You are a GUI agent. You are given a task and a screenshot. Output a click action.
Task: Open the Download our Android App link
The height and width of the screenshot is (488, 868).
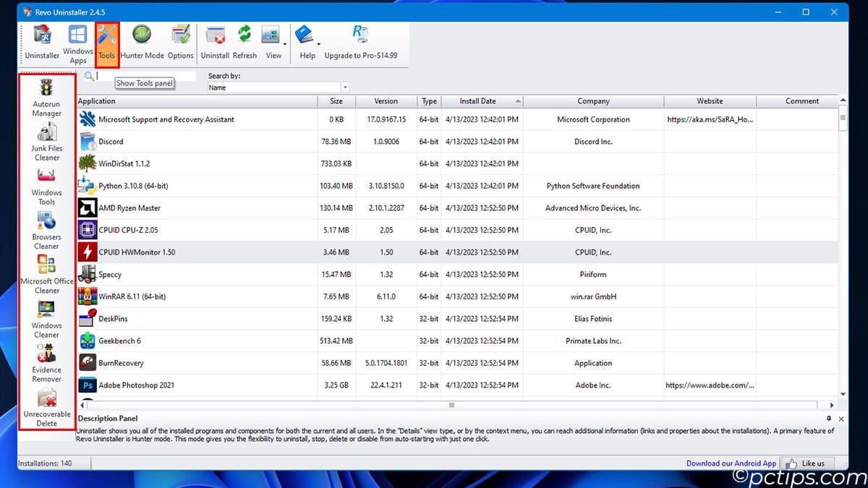(x=731, y=463)
